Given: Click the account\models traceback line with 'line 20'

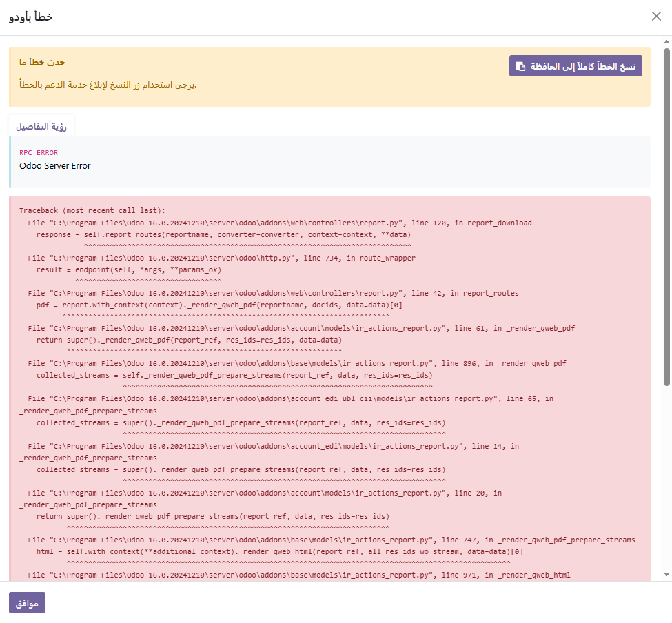Looking at the screenshot, I should tap(261, 499).
